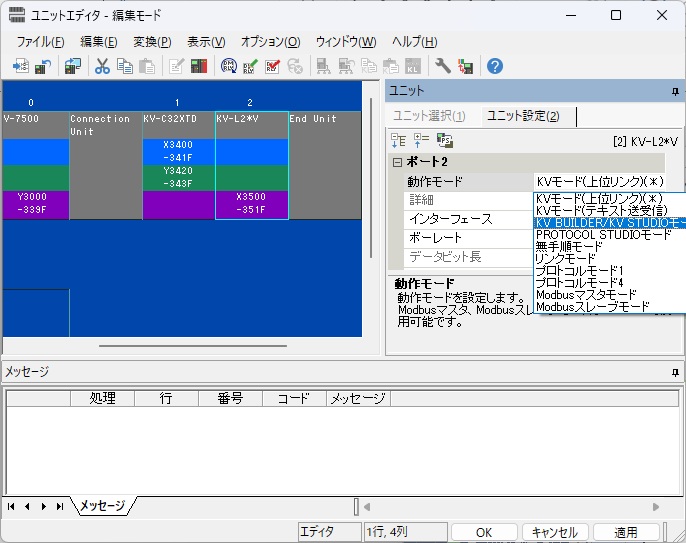Click the Cut scissors icon in toolbar
Screen dimensions: 686x543
(x=102, y=66)
